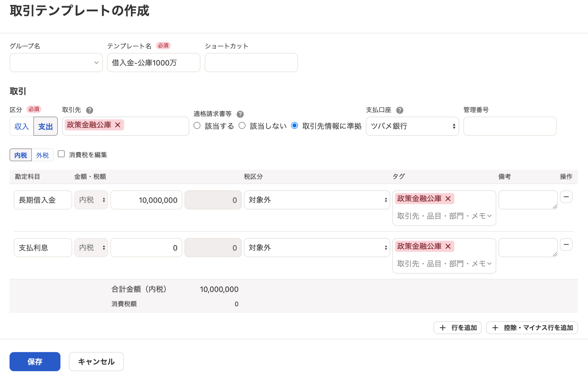Select the 外税 tab
The width and height of the screenshot is (588, 377).
pos(42,155)
